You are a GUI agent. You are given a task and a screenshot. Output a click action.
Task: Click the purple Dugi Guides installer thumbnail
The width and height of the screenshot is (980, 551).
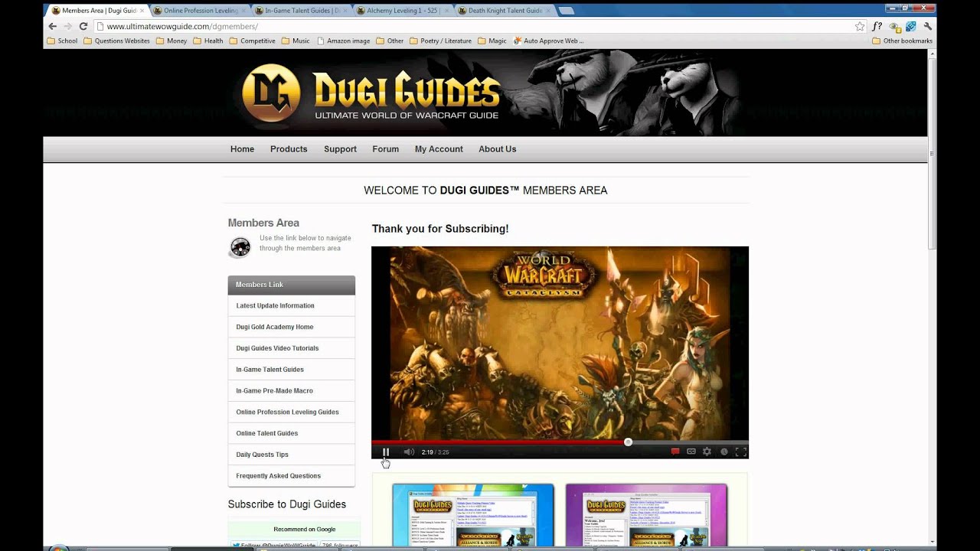646,515
